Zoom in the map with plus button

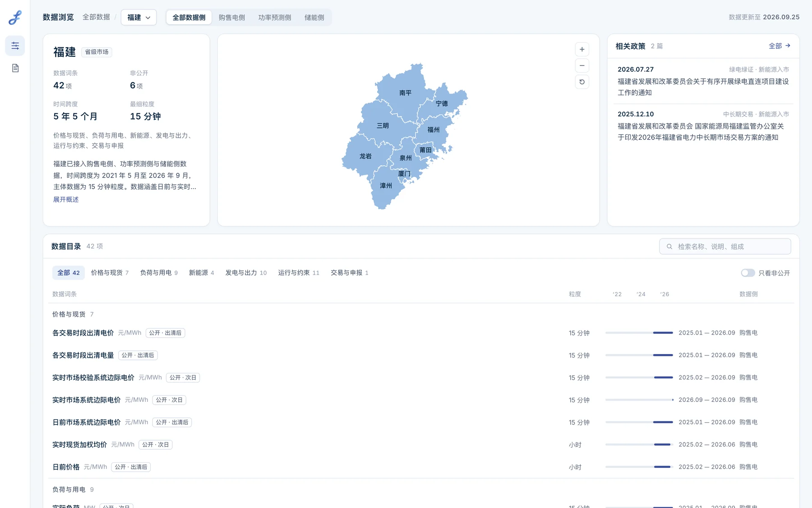(x=582, y=49)
